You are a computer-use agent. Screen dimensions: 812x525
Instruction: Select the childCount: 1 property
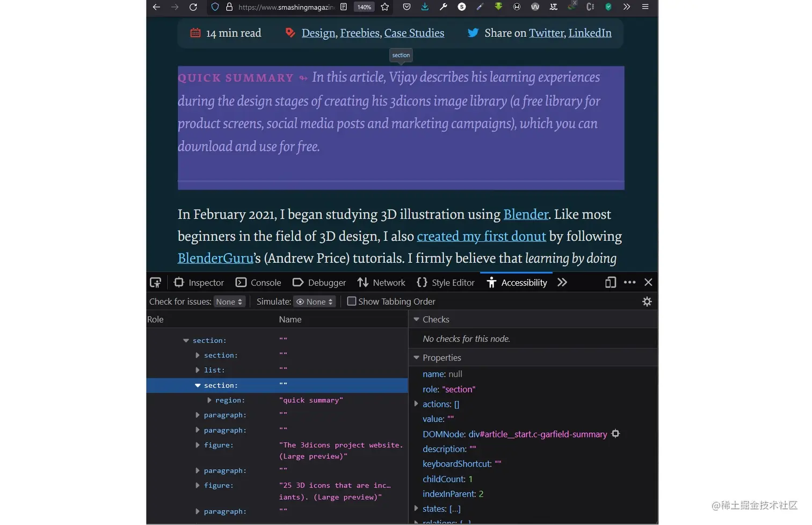447,479
